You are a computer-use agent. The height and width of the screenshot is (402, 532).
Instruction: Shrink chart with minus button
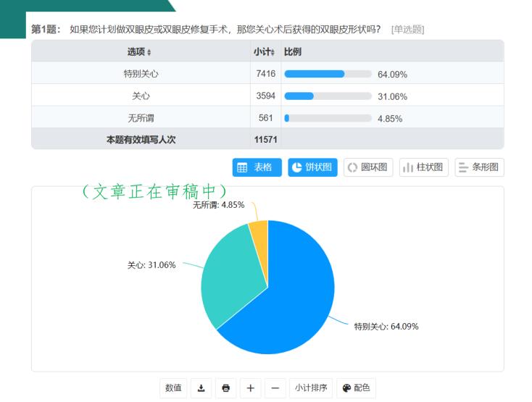coord(275,388)
